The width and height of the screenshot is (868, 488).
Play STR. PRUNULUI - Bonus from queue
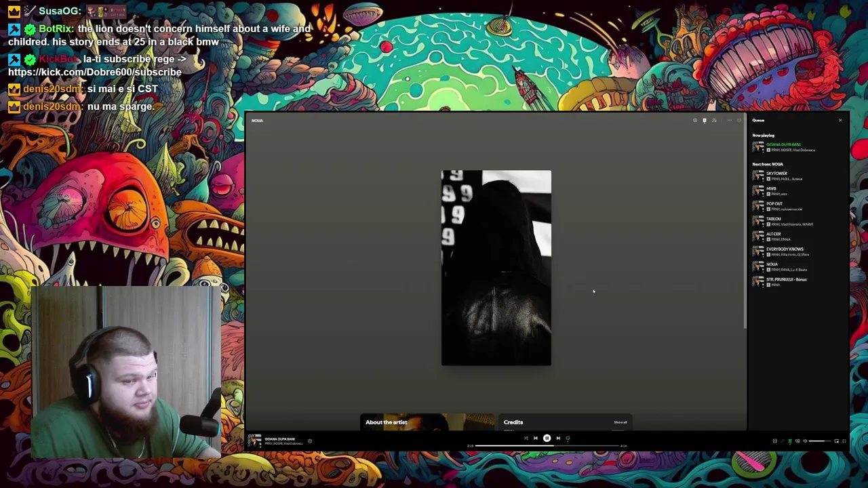[799, 282]
